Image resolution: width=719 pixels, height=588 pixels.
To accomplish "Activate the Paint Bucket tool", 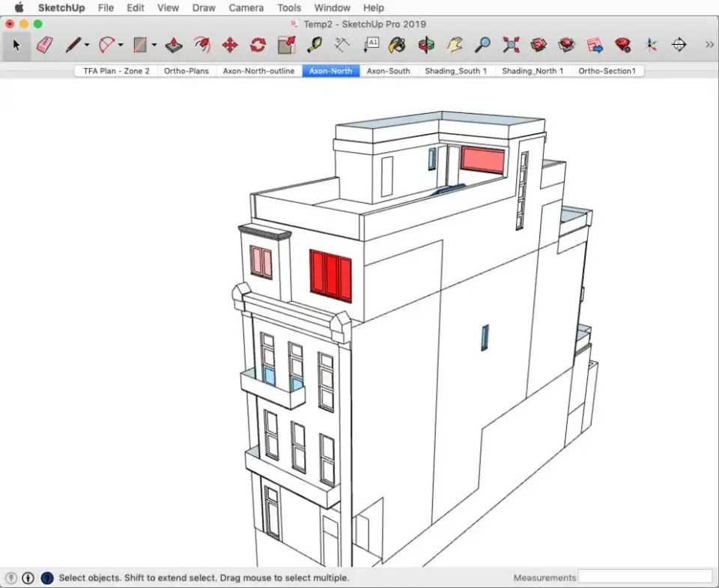I will [398, 45].
